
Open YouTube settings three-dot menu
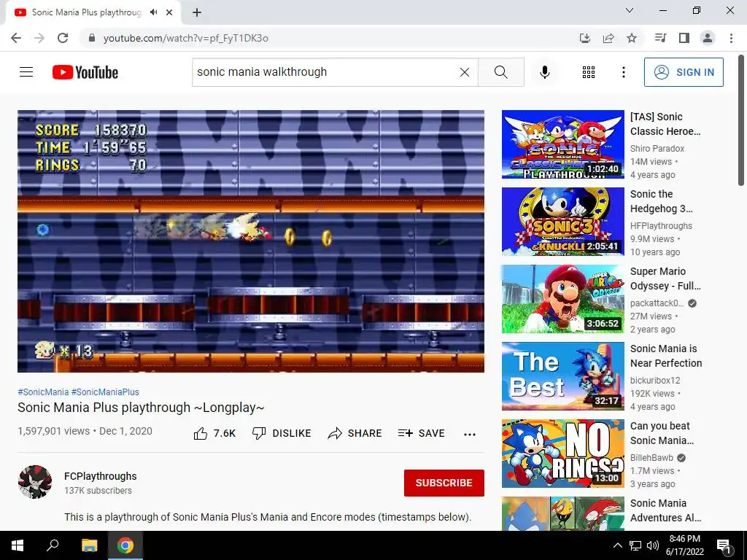pos(624,72)
